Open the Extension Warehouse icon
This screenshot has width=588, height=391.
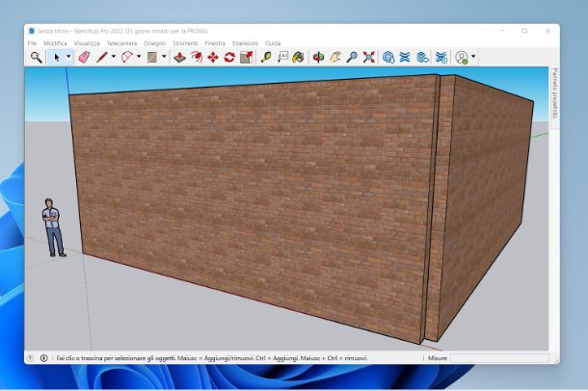click(x=405, y=58)
